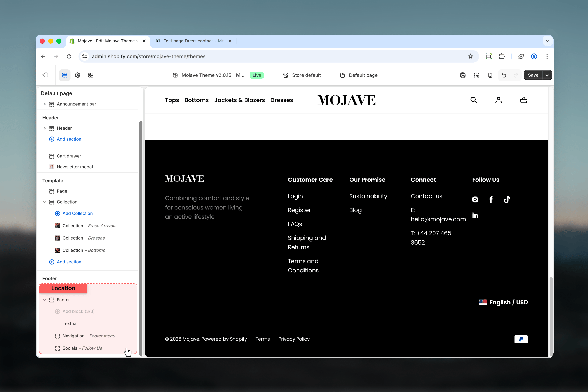
Task: Click the Shopify Sidekick face icon
Action: coord(463,75)
